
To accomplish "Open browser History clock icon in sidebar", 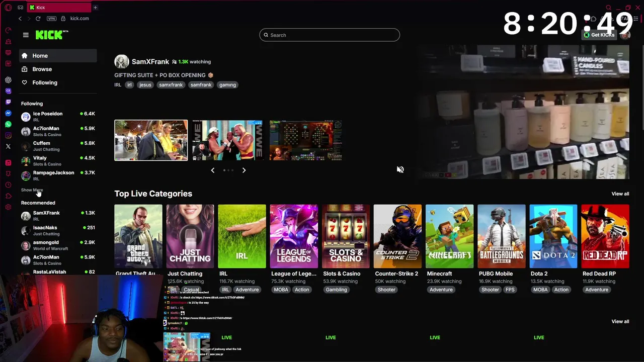I will coord(8,185).
